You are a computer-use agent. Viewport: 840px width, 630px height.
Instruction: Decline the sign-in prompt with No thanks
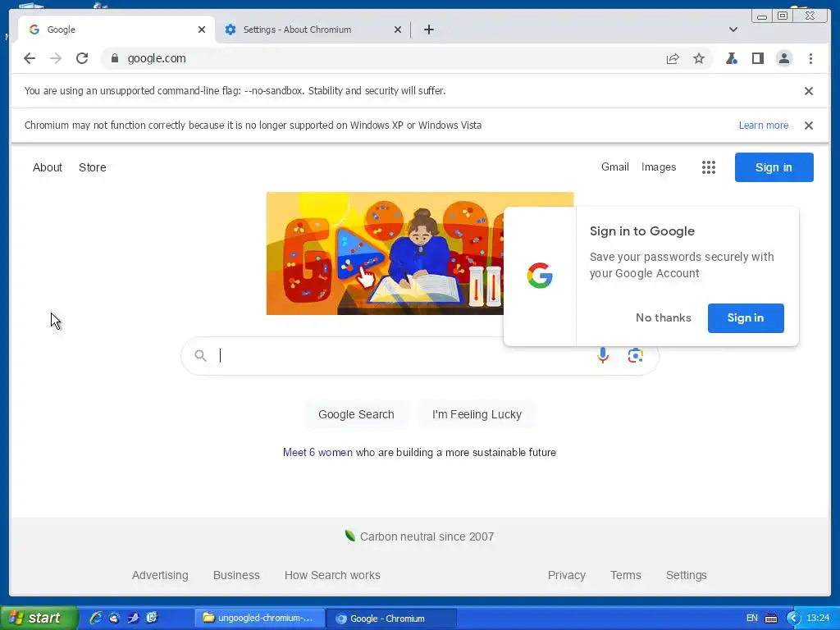[x=663, y=317]
